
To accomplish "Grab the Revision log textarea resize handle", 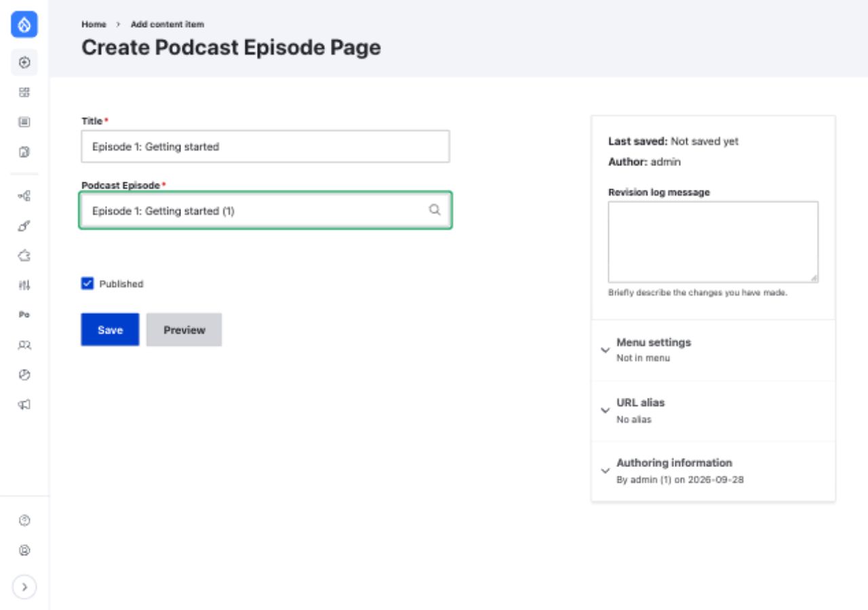I will tap(813, 277).
